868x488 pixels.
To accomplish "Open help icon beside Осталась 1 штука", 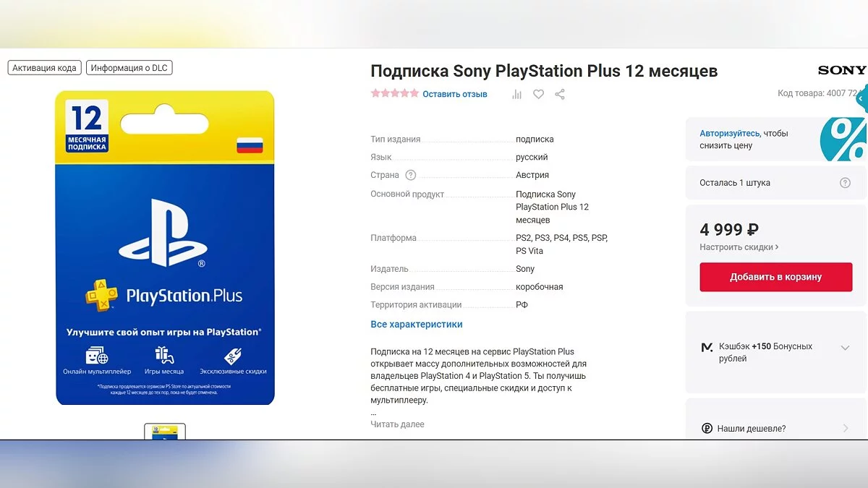I will click(x=845, y=183).
